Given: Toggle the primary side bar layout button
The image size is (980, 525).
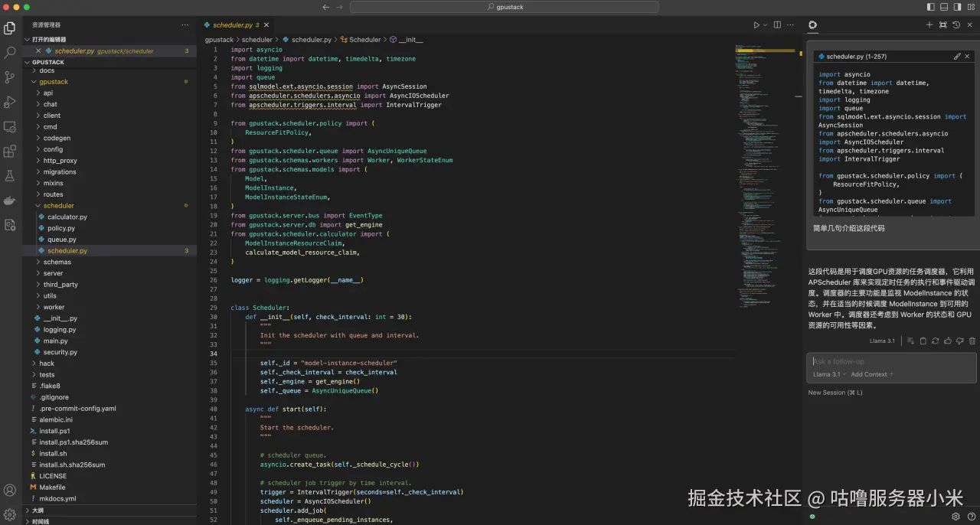Looking at the screenshot, I should pyautogui.click(x=931, y=7).
